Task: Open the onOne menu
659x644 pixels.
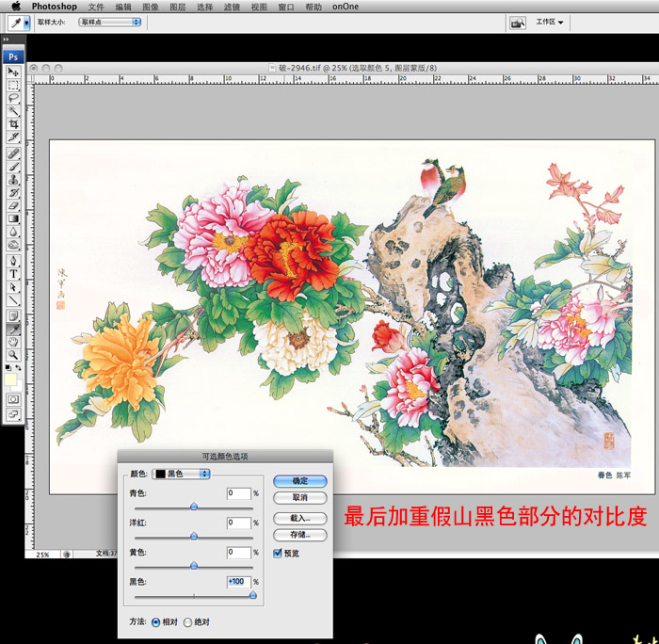Action: point(346,7)
